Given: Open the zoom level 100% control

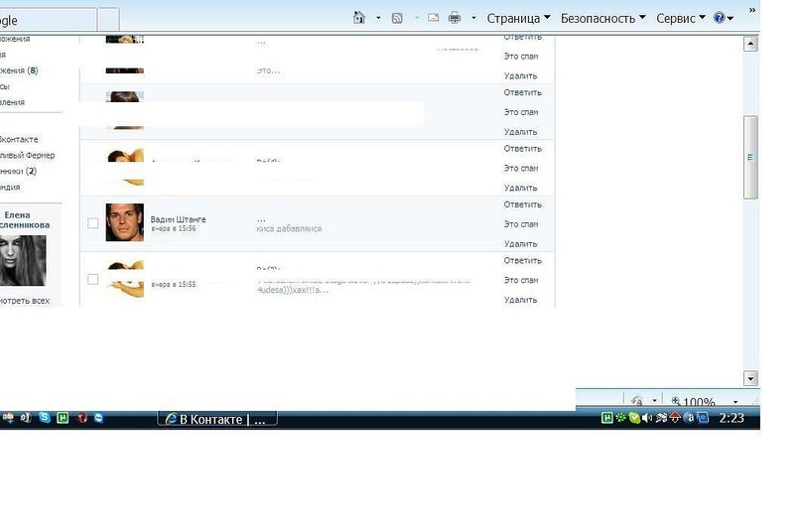Looking at the screenshot, I should 693,402.
